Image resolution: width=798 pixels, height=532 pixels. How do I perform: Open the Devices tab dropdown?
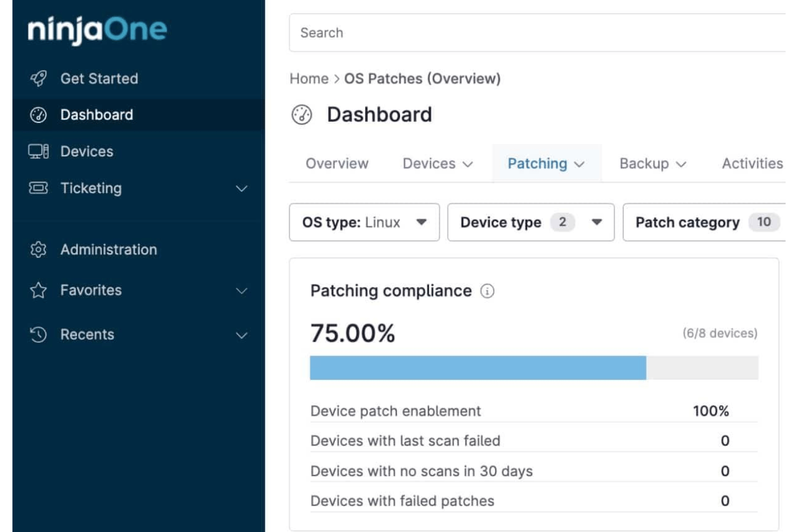coord(438,163)
